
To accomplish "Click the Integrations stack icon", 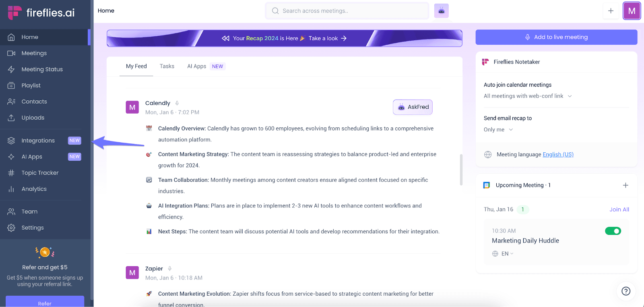I will 11,141.
